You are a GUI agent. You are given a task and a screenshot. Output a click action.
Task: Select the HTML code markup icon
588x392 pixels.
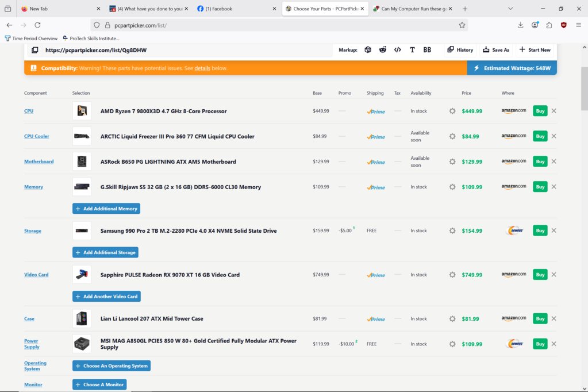pyautogui.click(x=398, y=49)
